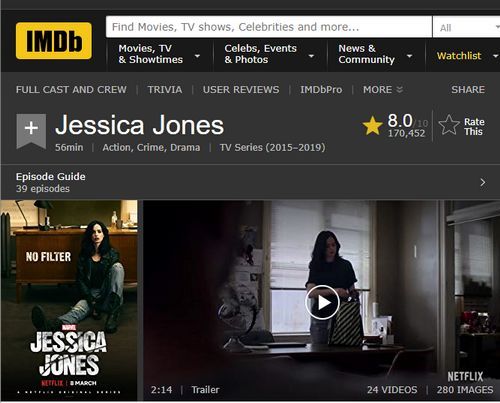
Task: Add Jessica Jones to watchlist ribbon
Action: 31,131
